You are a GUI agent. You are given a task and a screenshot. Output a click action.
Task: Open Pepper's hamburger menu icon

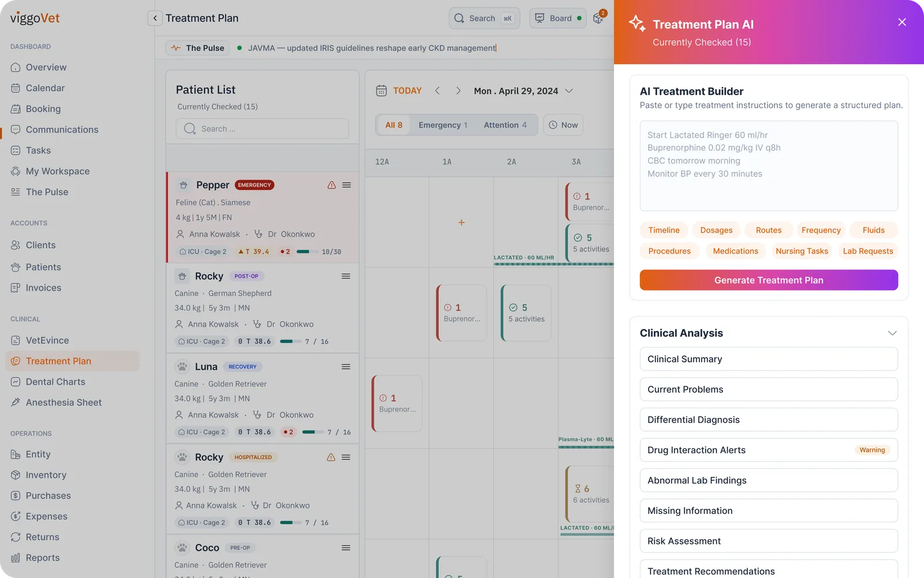click(x=346, y=185)
